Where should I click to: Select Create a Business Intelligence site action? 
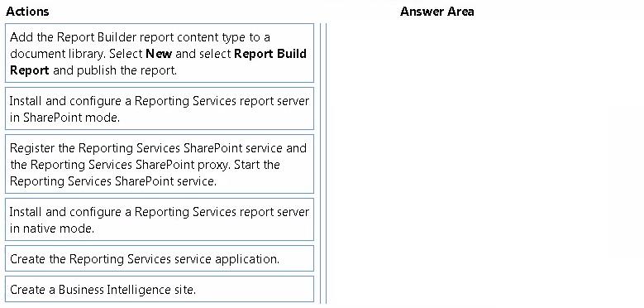click(x=160, y=289)
